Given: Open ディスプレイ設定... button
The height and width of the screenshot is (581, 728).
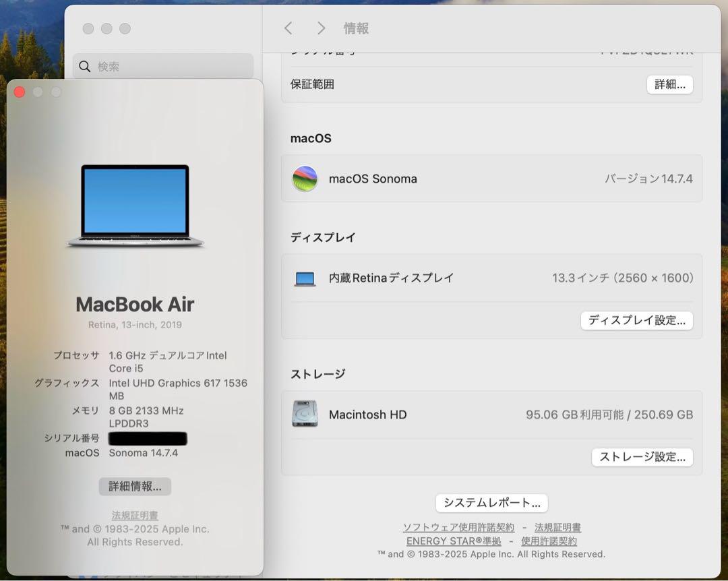Looking at the screenshot, I should pos(636,320).
